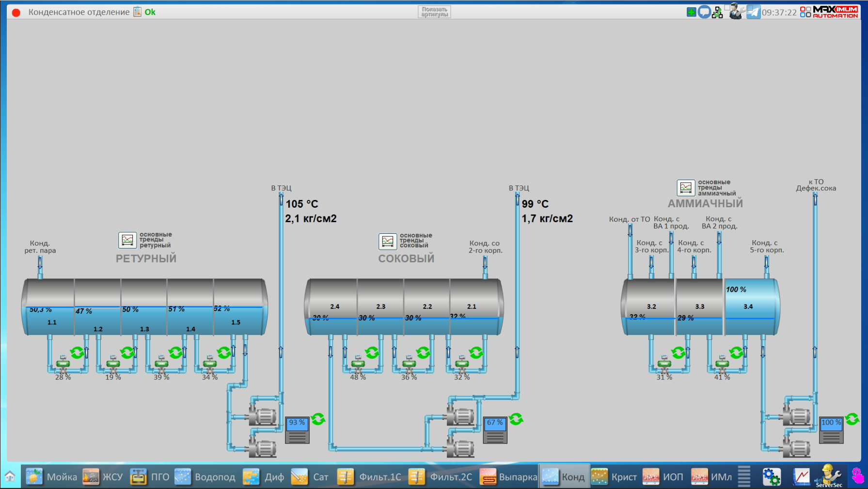Viewport: 868px width, 489px height.
Task: Open the chat speech bubble icon
Action: pos(704,12)
